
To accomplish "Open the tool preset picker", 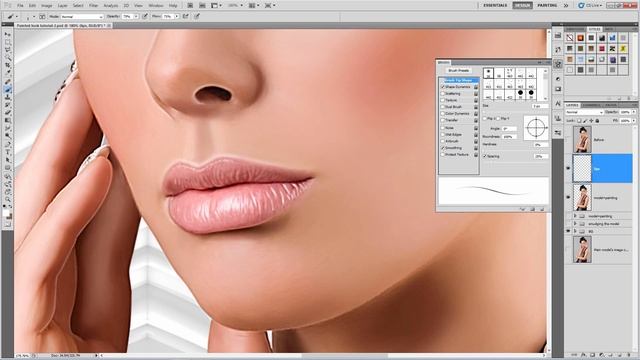I will (12, 17).
